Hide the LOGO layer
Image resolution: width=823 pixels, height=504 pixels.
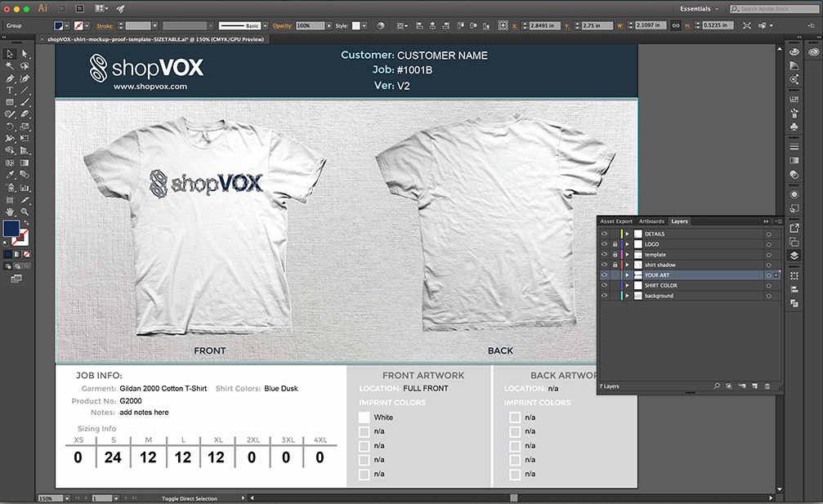tap(604, 244)
